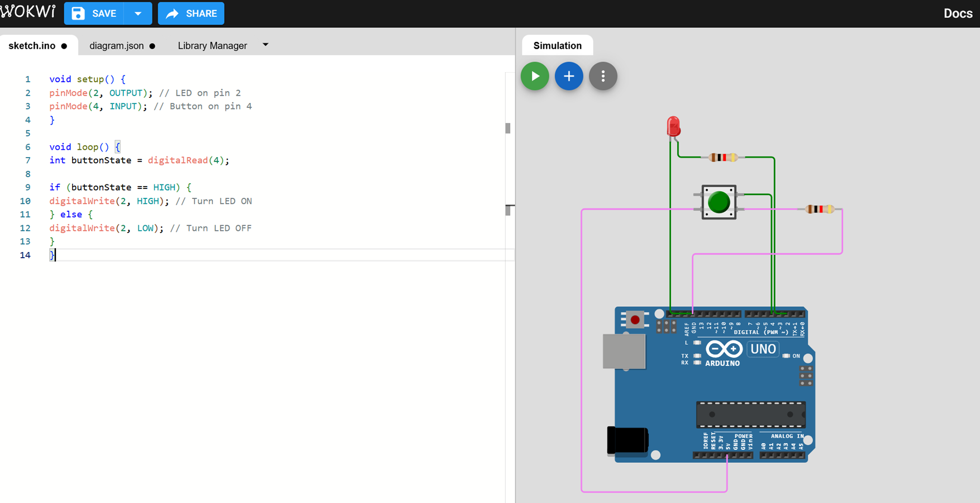Click line number 10 in the gutter
This screenshot has width=980, height=503.
tap(25, 201)
